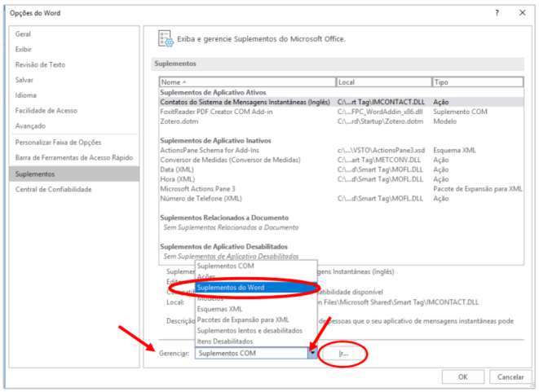Choose Suplementos COM from dropdown list
This screenshot has height=392, width=539.
[x=256, y=266]
